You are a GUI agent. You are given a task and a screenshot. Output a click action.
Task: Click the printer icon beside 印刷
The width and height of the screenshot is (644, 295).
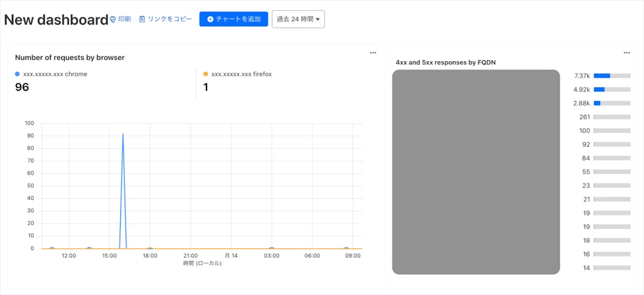pyautogui.click(x=113, y=19)
